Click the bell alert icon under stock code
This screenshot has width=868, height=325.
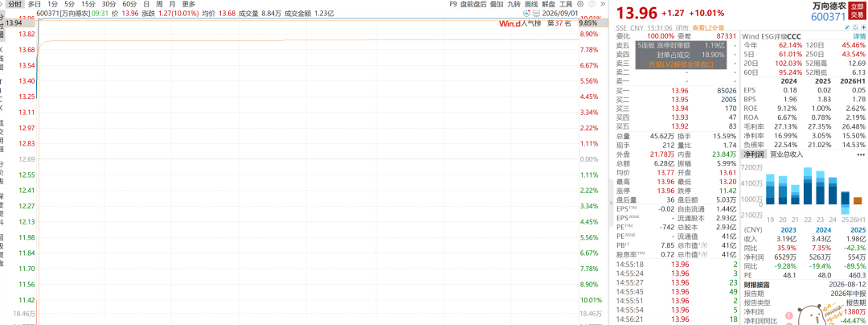854,27
